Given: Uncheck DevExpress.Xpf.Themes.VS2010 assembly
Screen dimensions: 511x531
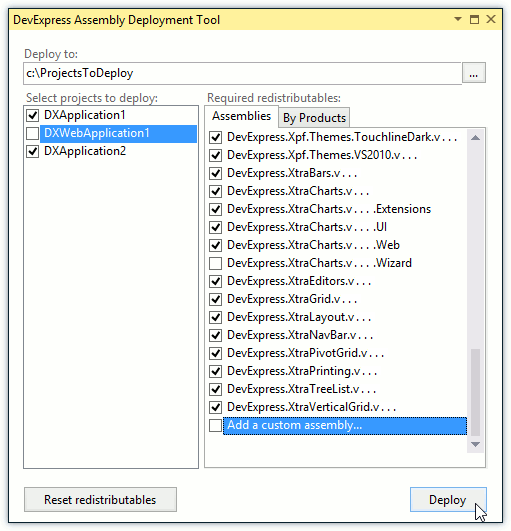Looking at the screenshot, I should tap(216, 155).
